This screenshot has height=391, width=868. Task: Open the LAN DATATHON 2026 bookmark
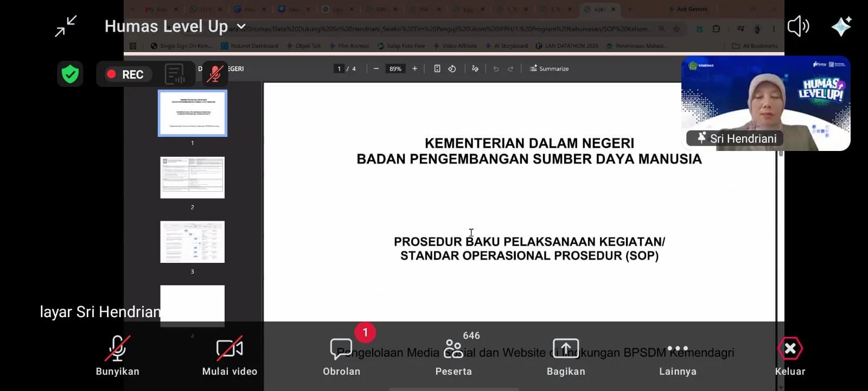coord(567,46)
